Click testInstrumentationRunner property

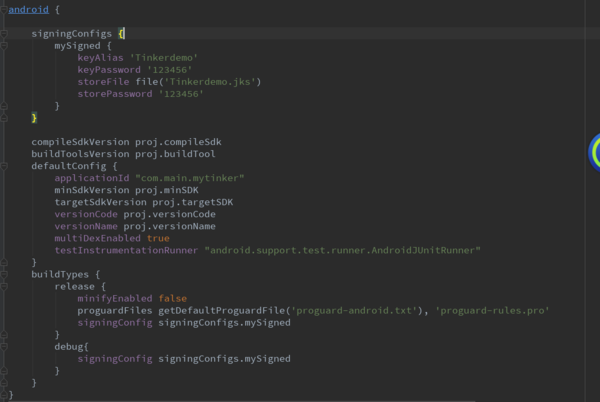(126, 250)
